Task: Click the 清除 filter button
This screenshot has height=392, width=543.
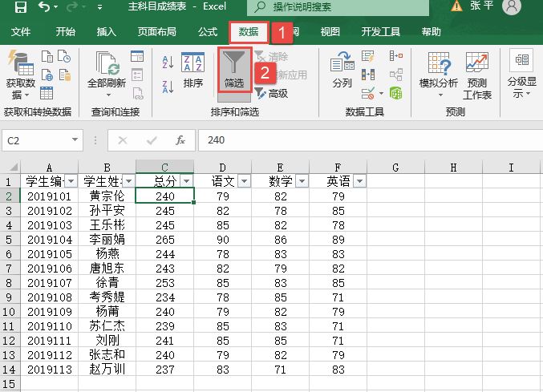Action: (x=271, y=56)
